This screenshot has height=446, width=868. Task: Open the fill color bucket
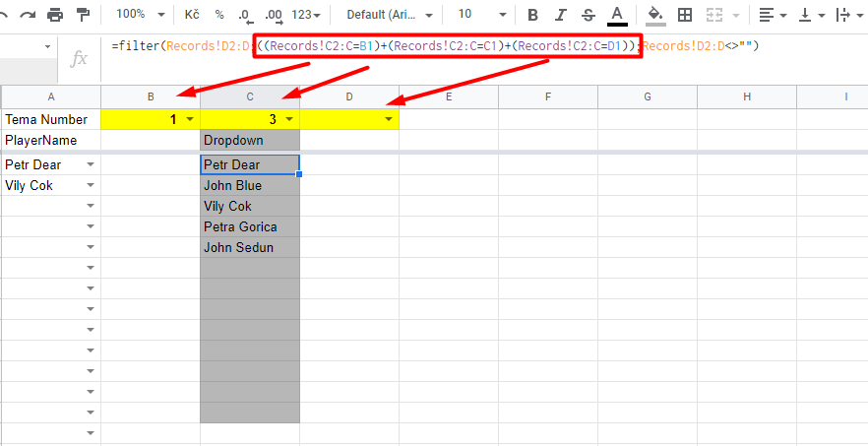click(x=656, y=16)
